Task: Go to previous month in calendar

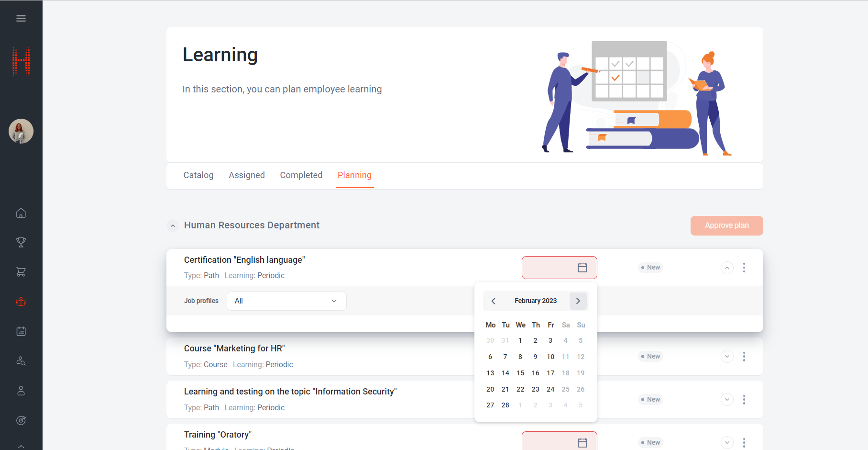Action: (x=493, y=301)
